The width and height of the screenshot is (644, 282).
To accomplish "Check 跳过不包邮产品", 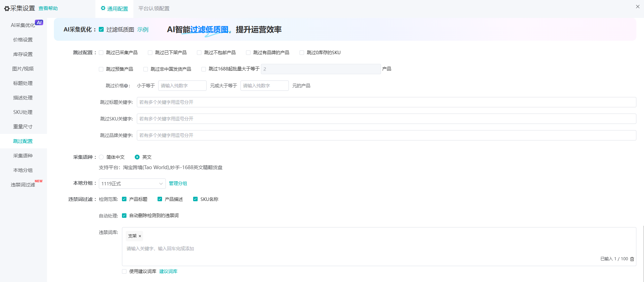I will click(x=199, y=53).
